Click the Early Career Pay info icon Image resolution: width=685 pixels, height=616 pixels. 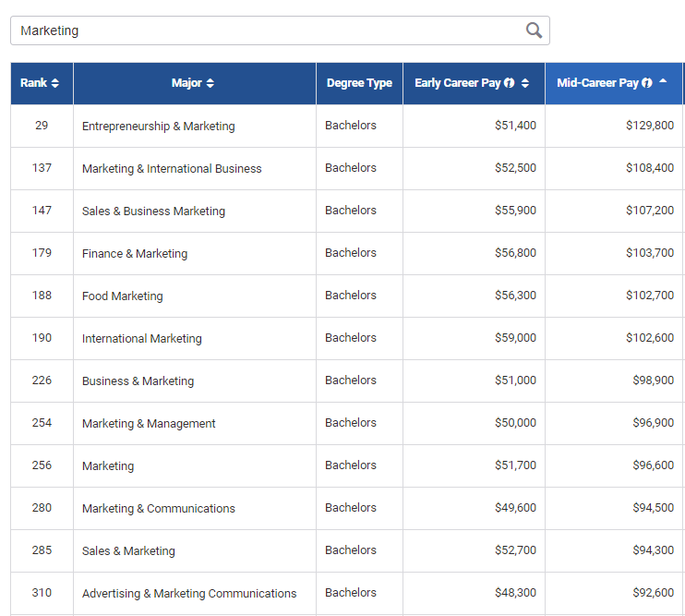pyautogui.click(x=510, y=83)
